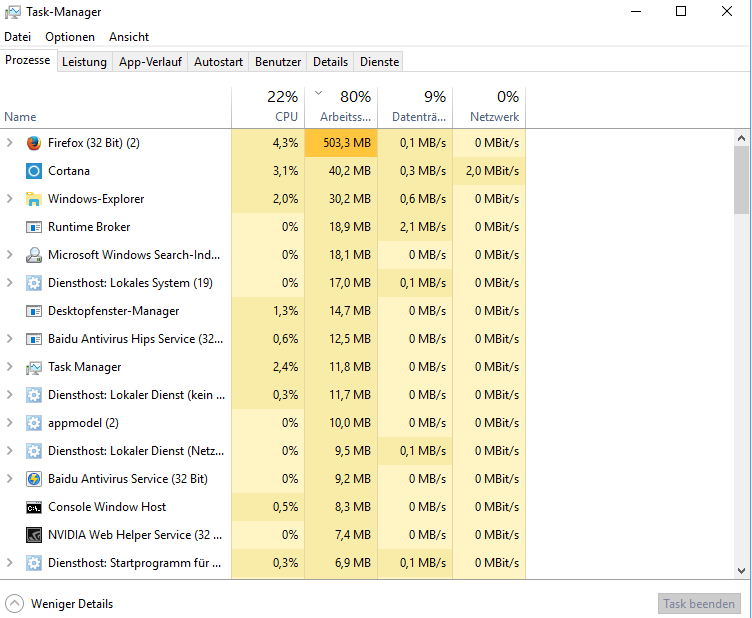752x618 pixels.
Task: Click the NVIDIA Web Helper Service icon
Action: click(x=34, y=535)
